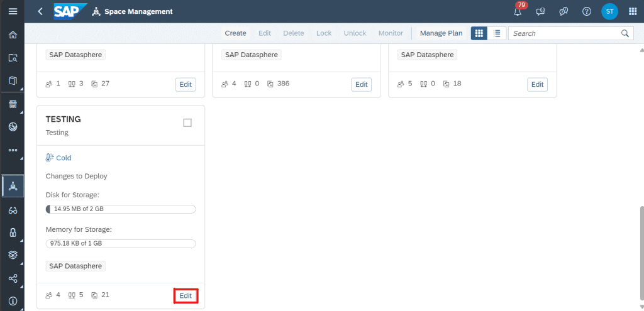
Task: Go to the Home sidebar icon
Action: (13, 35)
